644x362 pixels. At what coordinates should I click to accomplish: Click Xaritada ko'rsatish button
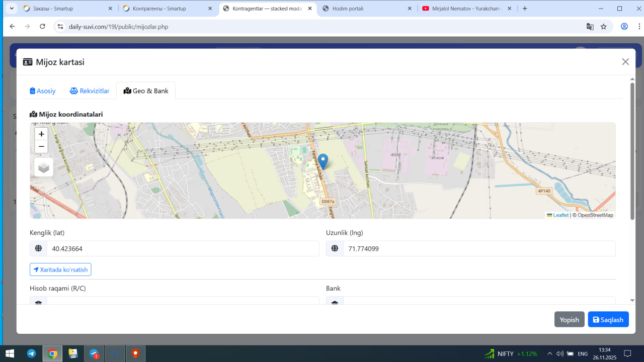(60, 270)
